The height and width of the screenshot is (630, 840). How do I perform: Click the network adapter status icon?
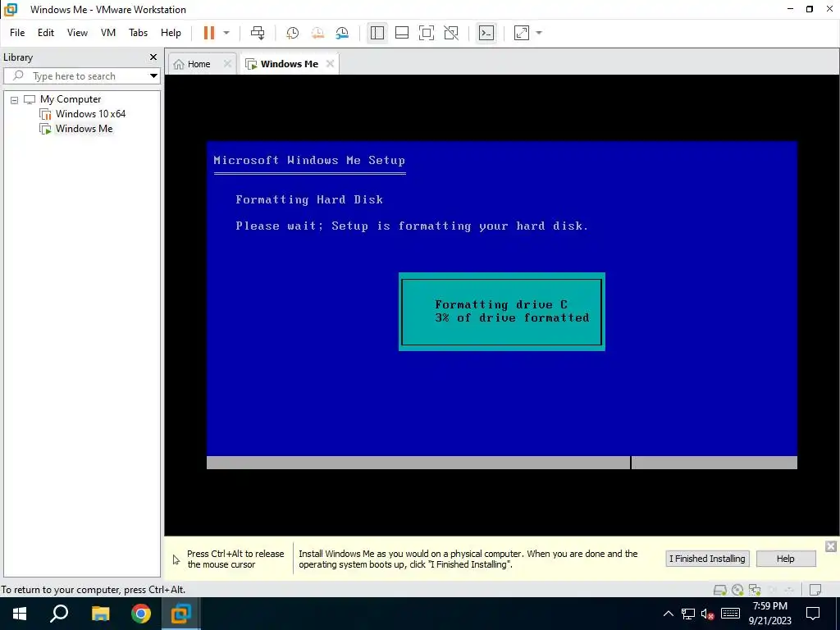755,590
